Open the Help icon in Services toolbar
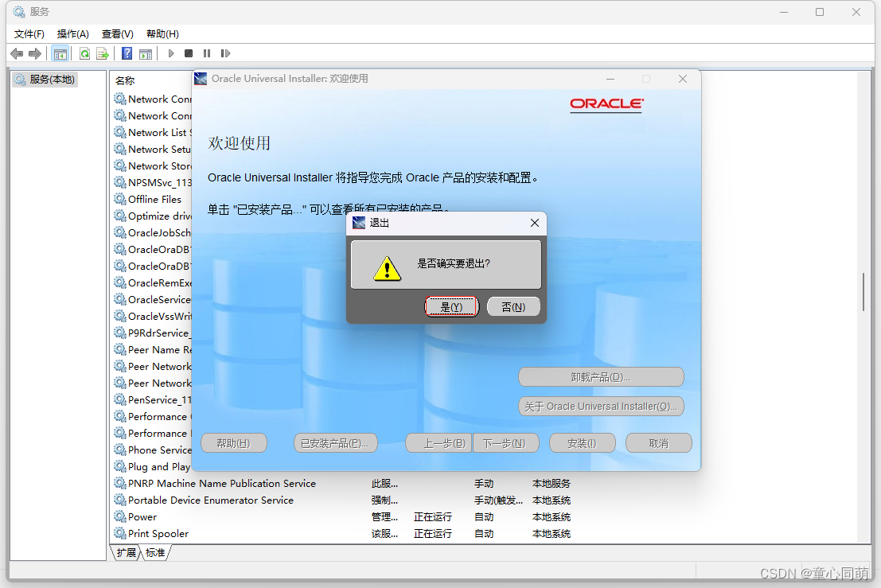The image size is (881, 588). coord(127,53)
